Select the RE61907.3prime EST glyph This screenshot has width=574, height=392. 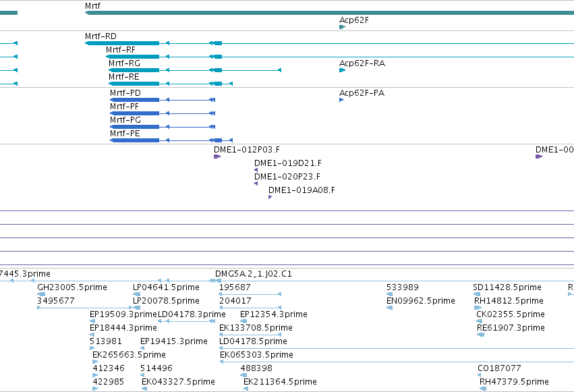[481, 335]
